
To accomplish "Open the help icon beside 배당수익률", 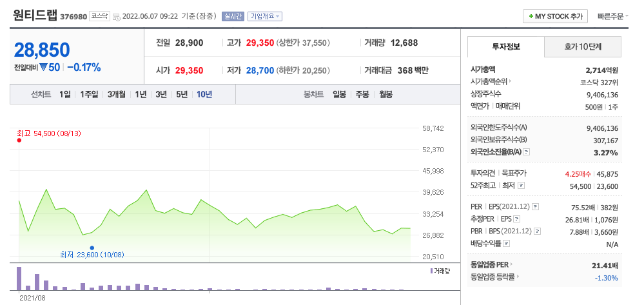I will [x=507, y=244].
